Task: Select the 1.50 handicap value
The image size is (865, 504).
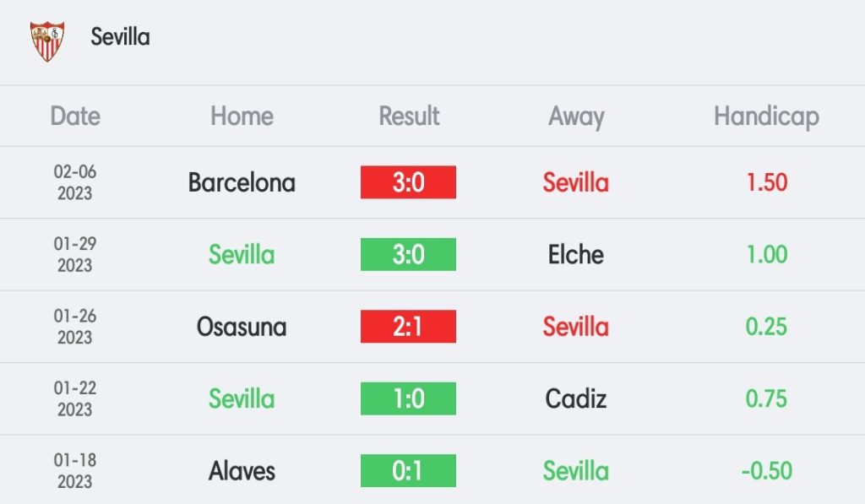Action: pyautogui.click(x=767, y=182)
